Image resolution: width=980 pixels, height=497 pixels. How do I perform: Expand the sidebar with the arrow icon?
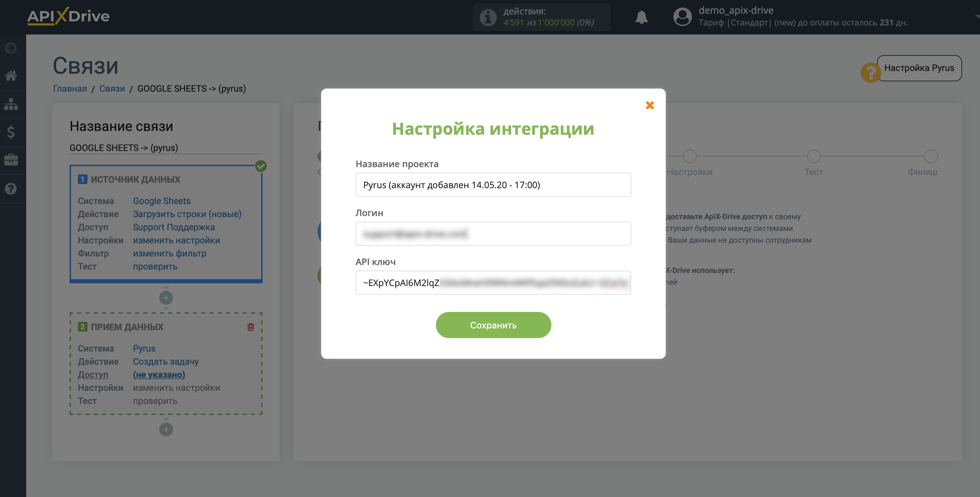pyautogui.click(x=11, y=48)
